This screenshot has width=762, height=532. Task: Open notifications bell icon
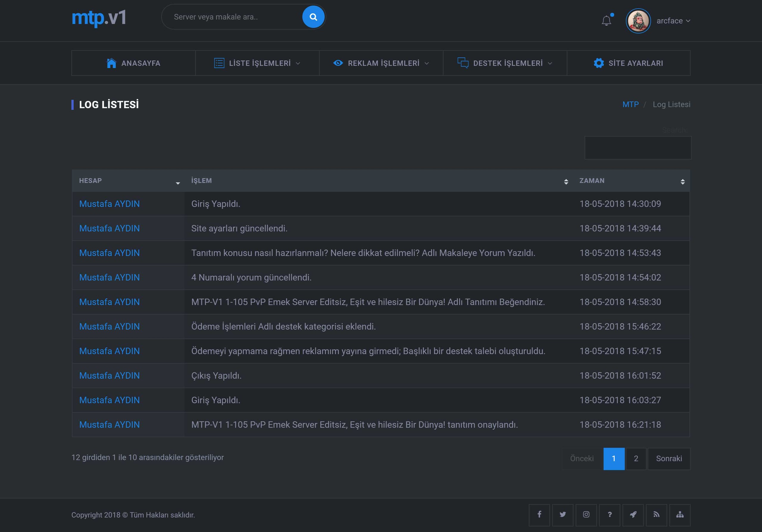(606, 21)
